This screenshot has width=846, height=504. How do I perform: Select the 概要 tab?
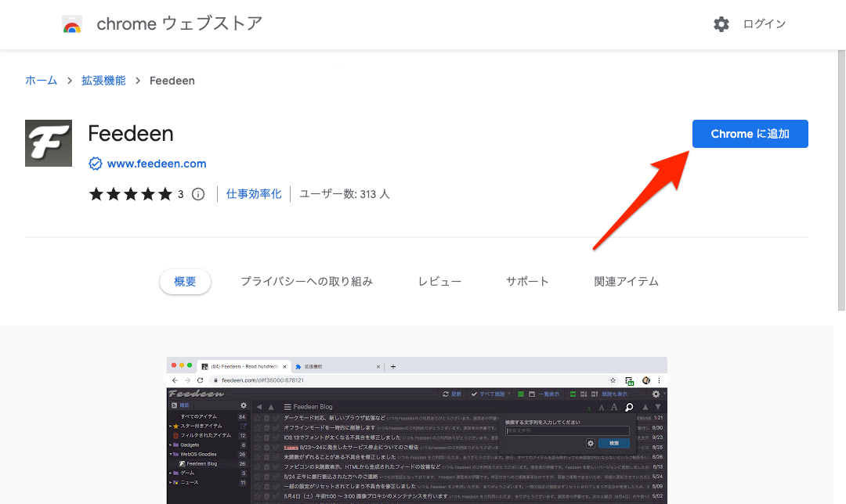coord(185,282)
